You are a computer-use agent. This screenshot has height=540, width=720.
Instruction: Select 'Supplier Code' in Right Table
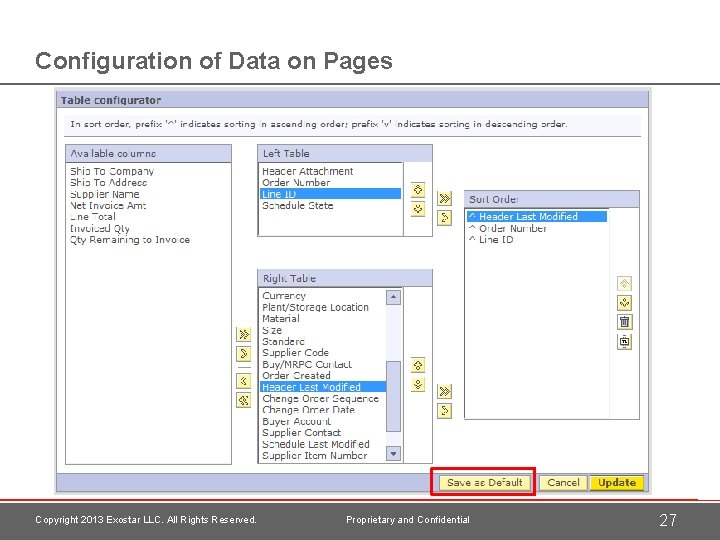point(295,353)
